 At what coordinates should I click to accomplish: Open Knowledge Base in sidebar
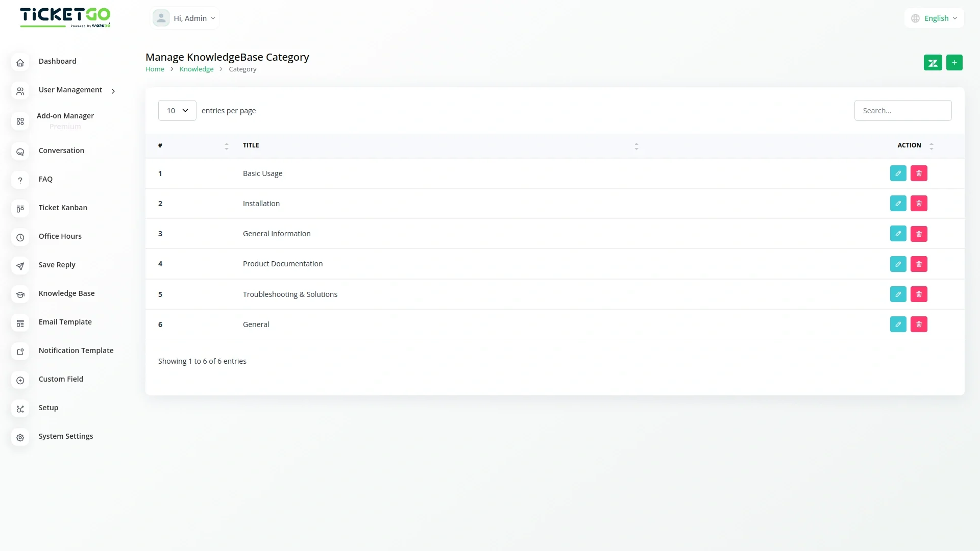click(x=66, y=293)
